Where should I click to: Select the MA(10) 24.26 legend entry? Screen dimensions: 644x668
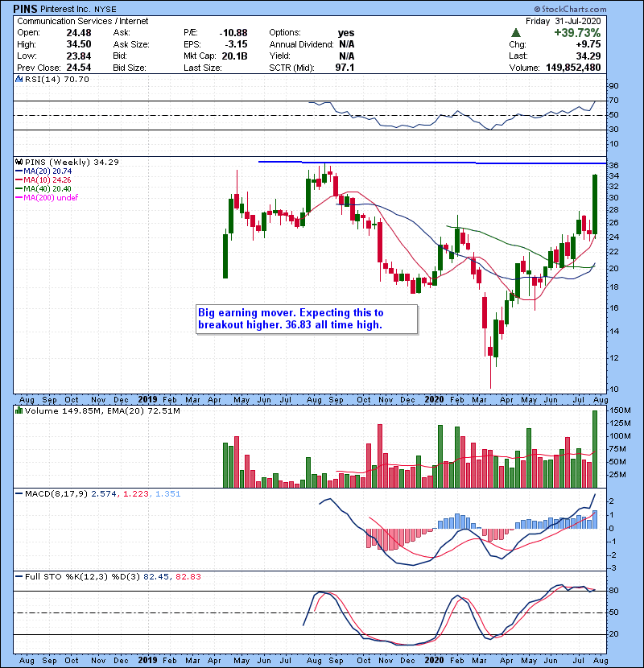tap(43, 179)
